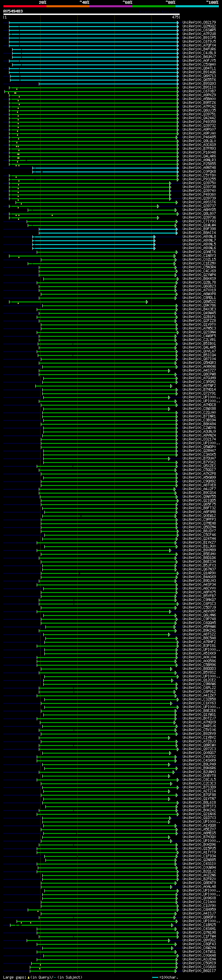Select the UniRef100_P49360 label
Image resolution: width=222 pixels, height=980 pixels.
coord(199,194)
